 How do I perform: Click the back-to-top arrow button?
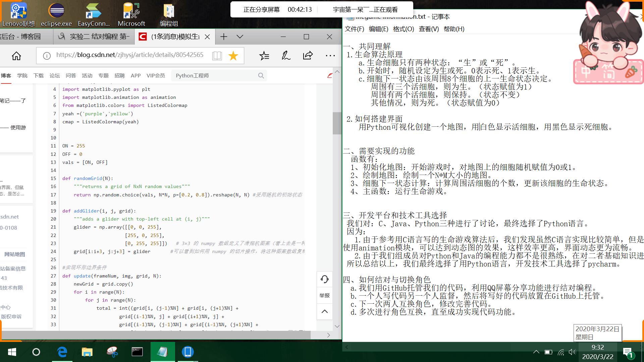pyautogui.click(x=324, y=311)
